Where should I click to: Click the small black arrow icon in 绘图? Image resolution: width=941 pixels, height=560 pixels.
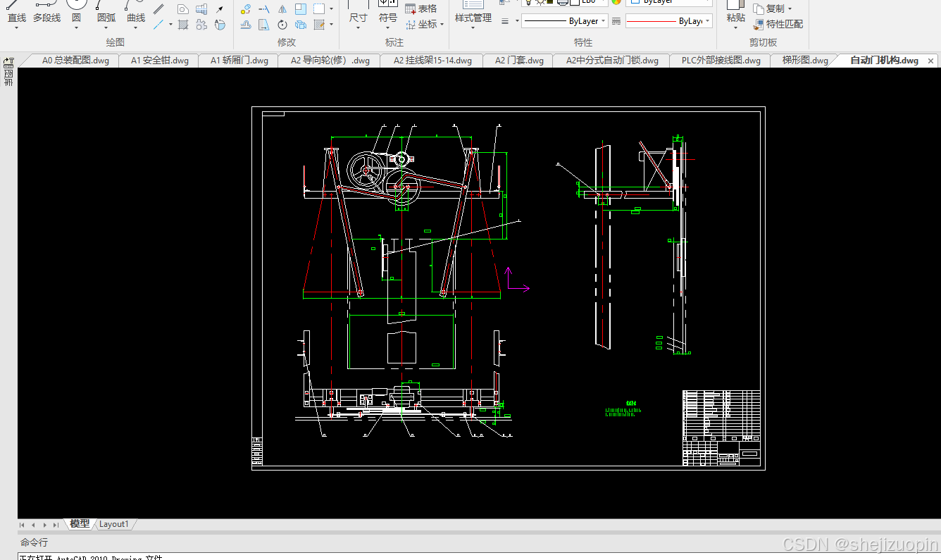[x=220, y=9]
